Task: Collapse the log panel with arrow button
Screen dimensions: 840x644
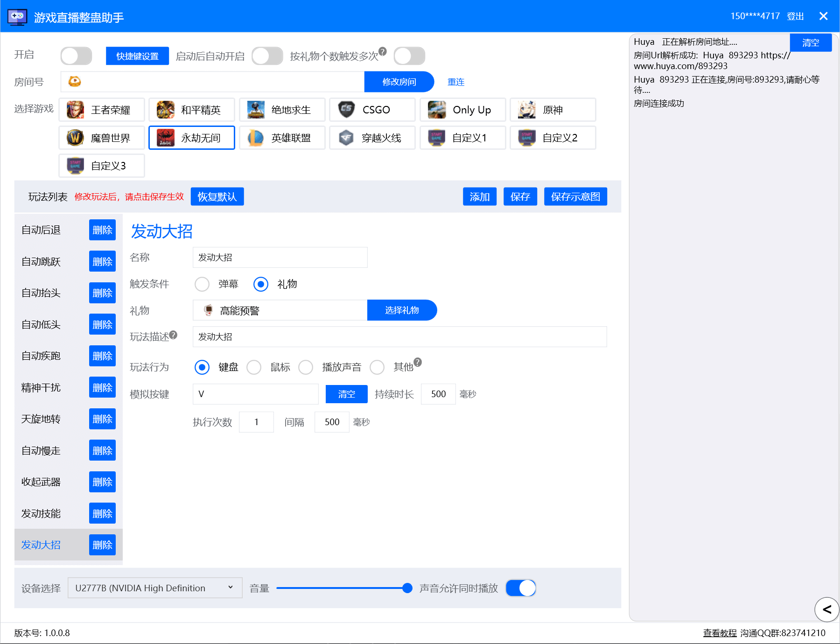Action: (827, 609)
